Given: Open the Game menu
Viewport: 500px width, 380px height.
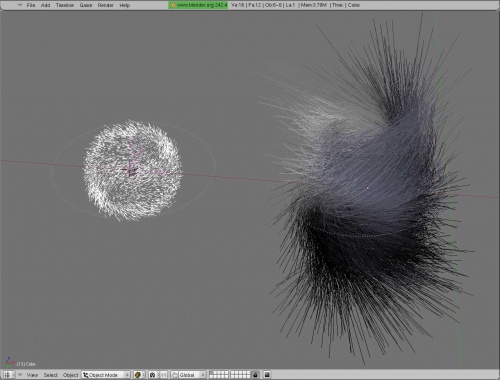Looking at the screenshot, I should click(86, 5).
